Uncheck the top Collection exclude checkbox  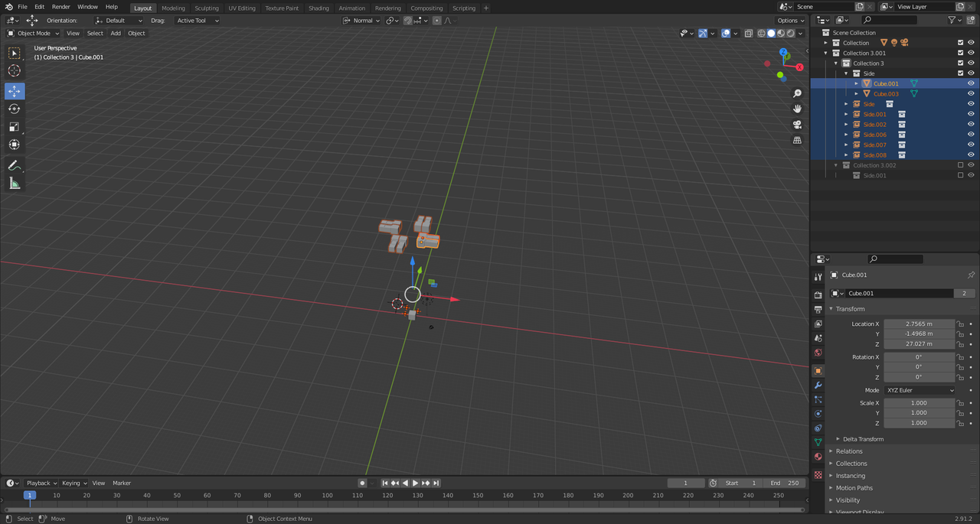(961, 43)
